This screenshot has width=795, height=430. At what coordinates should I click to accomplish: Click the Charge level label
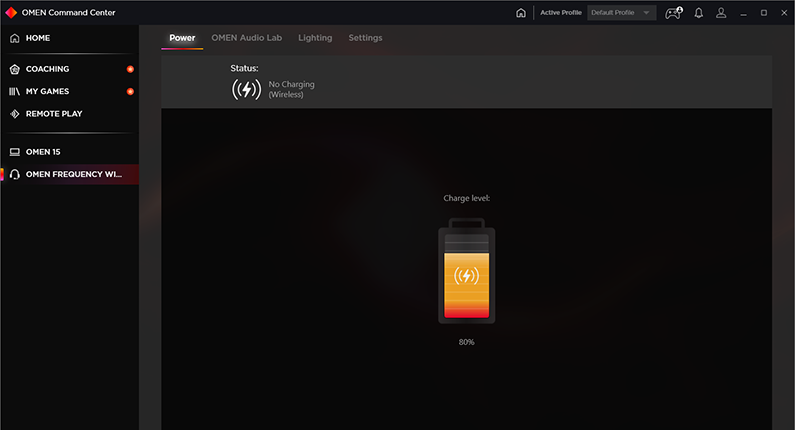click(466, 198)
